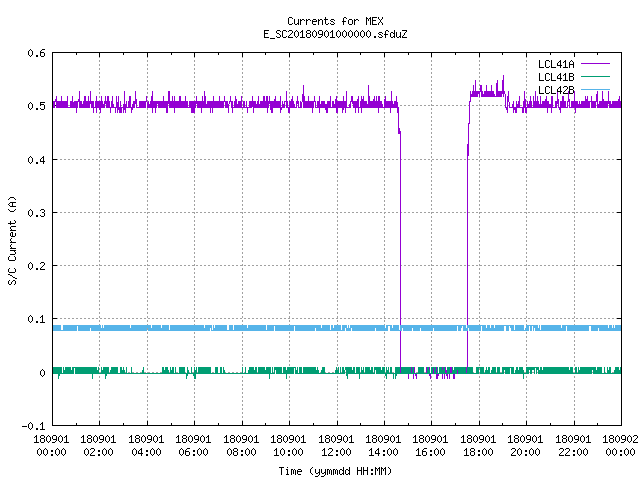This screenshot has width=640, height=480.
Task: Click the x-axis tick 180901 10:00
Action: 288,446
